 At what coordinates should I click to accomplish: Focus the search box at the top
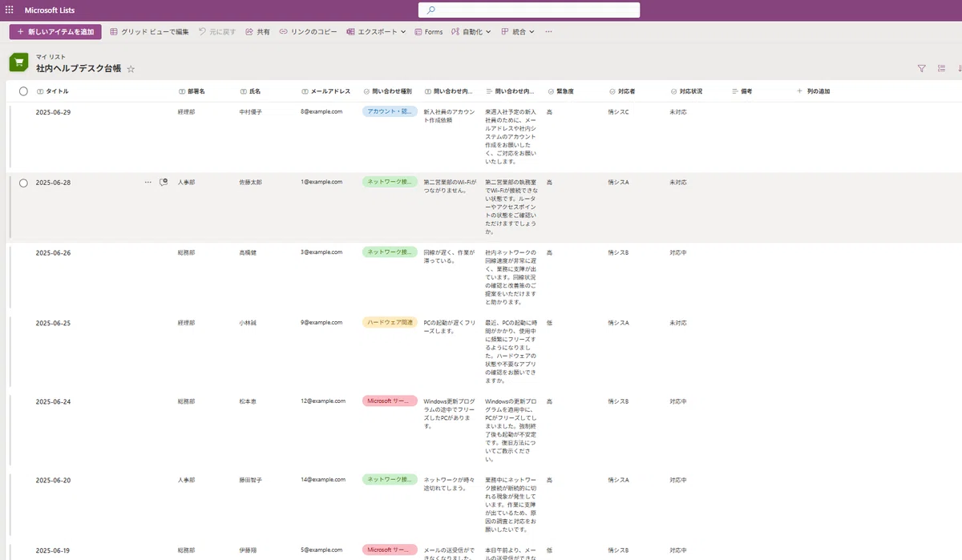(529, 10)
